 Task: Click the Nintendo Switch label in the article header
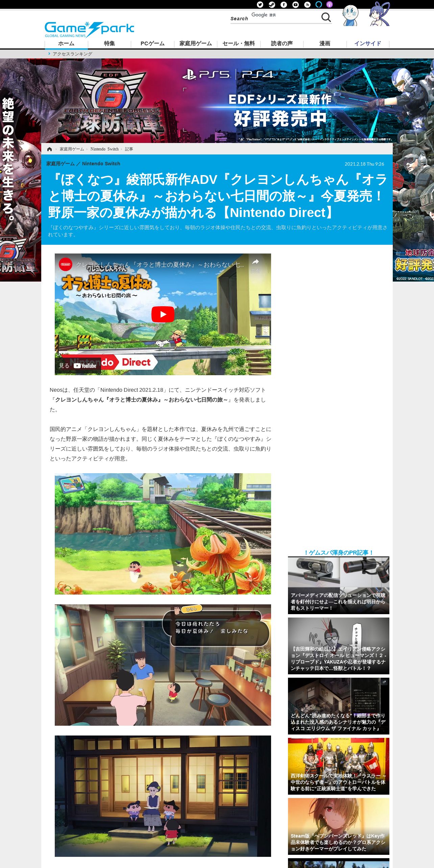pyautogui.click(x=101, y=164)
